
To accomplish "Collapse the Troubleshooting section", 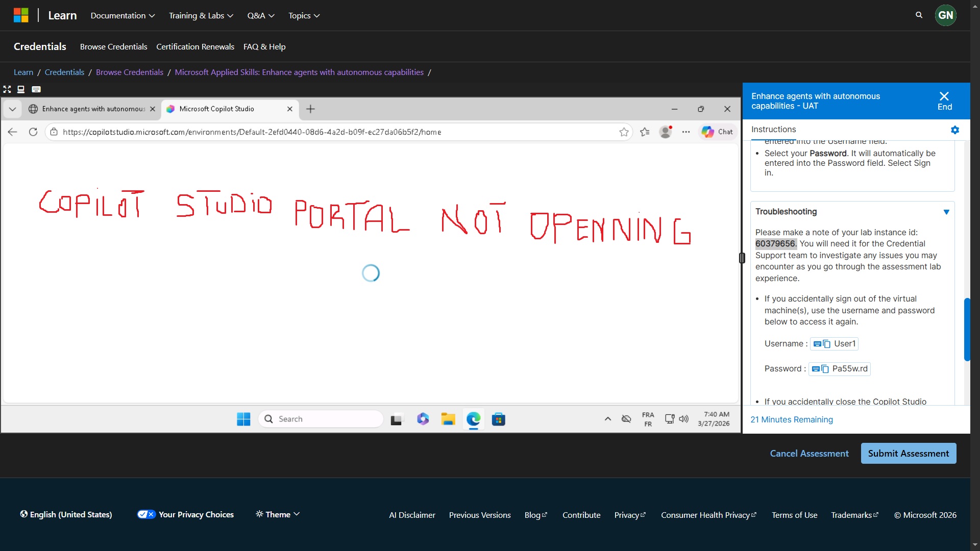I will (946, 212).
